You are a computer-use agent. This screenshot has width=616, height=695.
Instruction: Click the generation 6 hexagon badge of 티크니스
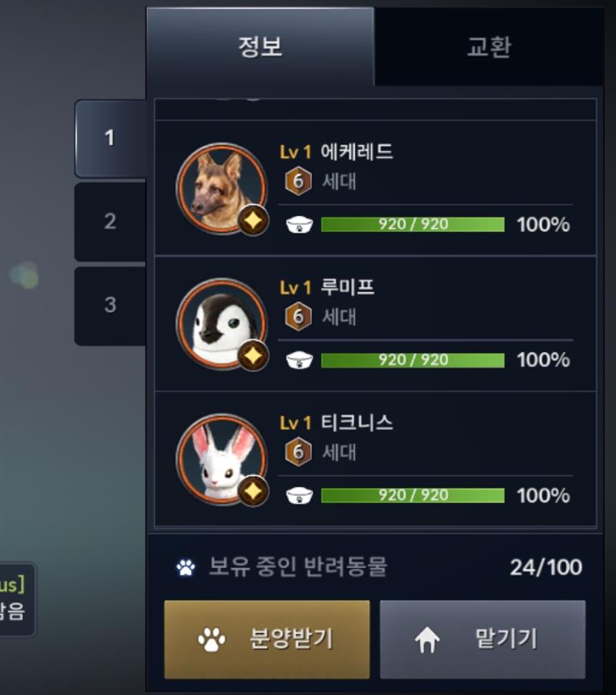298,452
